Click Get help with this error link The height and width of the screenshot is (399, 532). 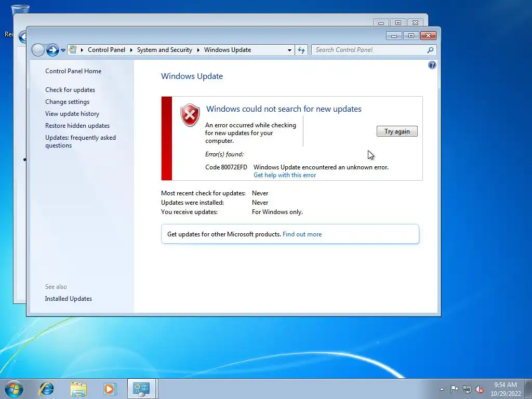285,175
